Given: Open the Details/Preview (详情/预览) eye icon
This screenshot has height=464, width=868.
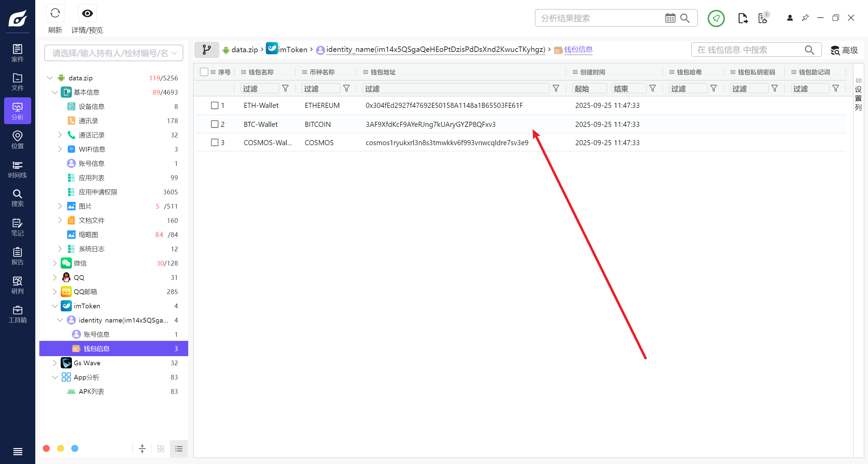Looking at the screenshot, I should [x=87, y=14].
